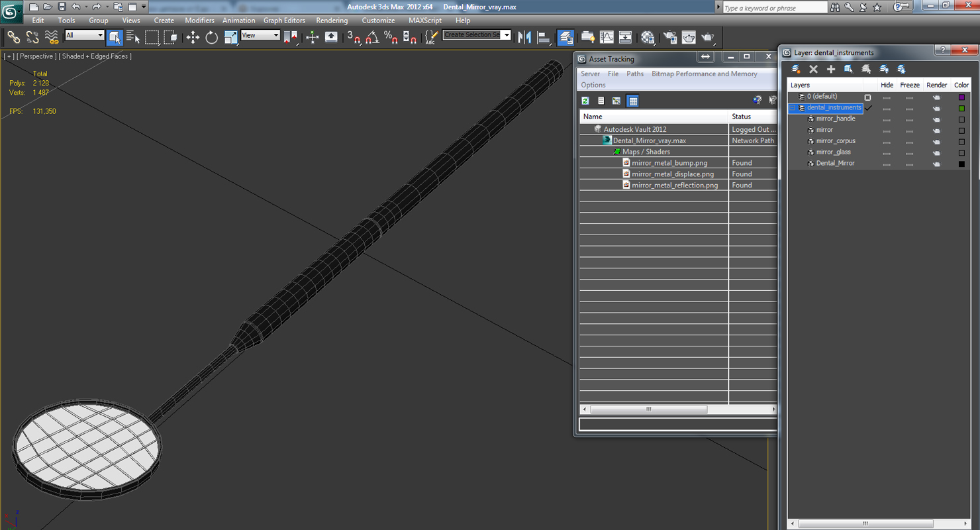Click the Mirror tool icon
This screenshot has width=980, height=530.
[x=524, y=38]
